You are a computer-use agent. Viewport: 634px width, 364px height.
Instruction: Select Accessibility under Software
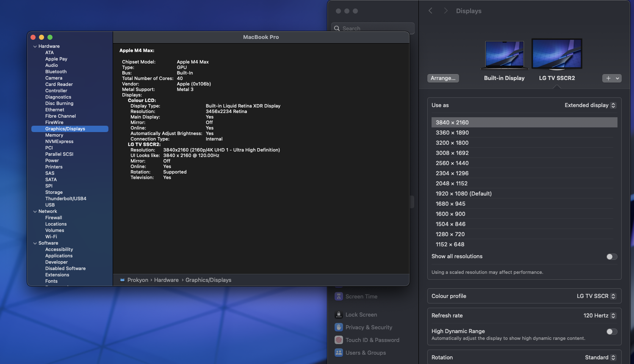[59, 249]
